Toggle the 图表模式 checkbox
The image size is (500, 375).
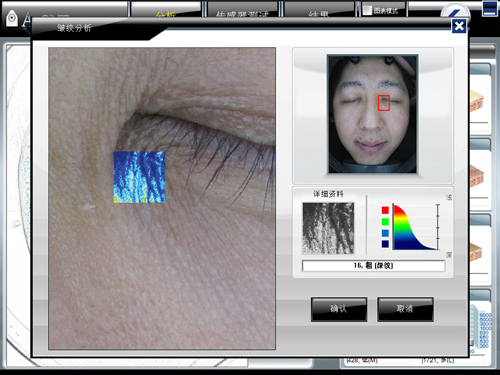click(x=367, y=10)
